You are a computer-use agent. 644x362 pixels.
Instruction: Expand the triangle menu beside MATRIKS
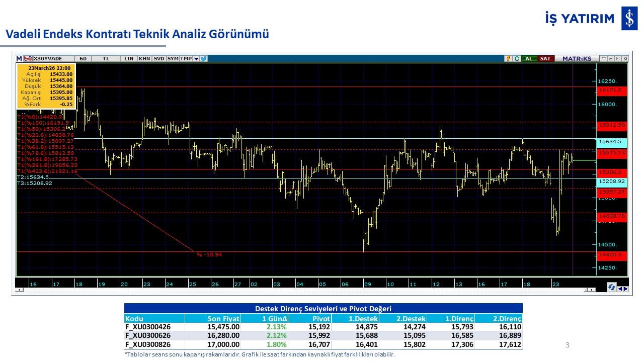coord(604,59)
